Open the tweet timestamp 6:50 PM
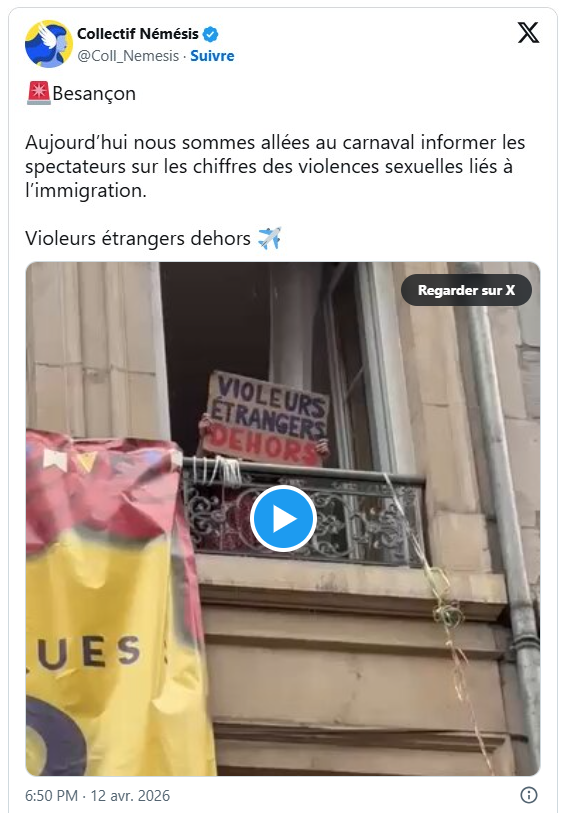The image size is (566, 824). [x=51, y=796]
